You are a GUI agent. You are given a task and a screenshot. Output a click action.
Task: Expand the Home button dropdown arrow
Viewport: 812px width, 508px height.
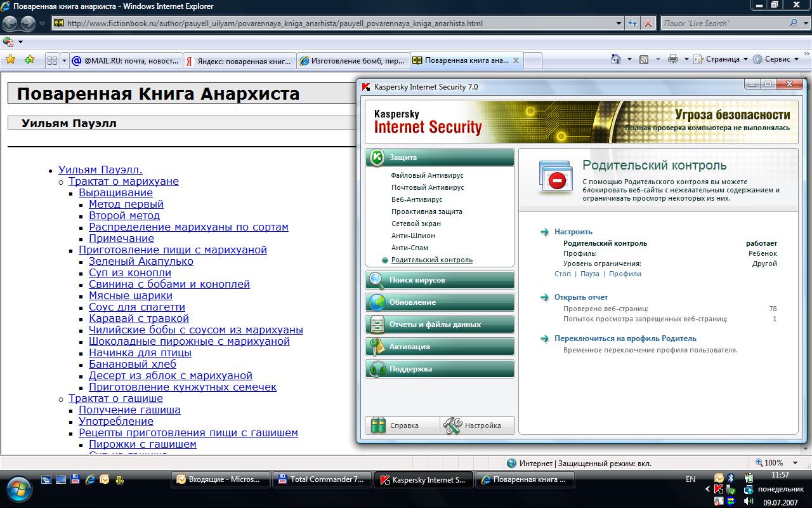click(x=629, y=59)
